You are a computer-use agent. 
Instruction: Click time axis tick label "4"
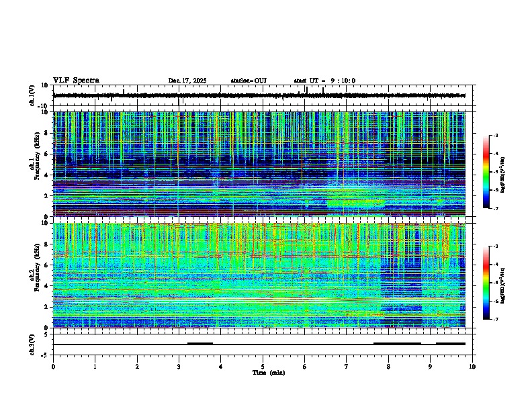pyautogui.click(x=221, y=367)
